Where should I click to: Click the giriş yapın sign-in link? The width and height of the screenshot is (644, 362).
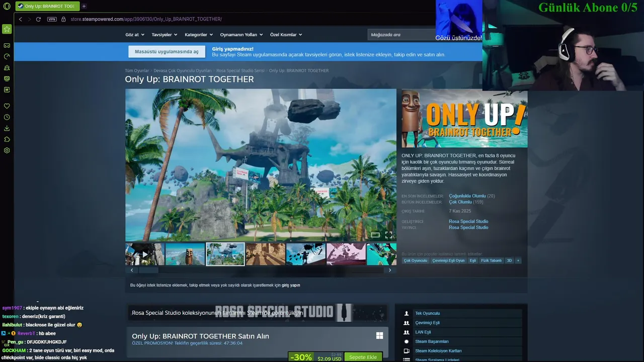(291, 285)
